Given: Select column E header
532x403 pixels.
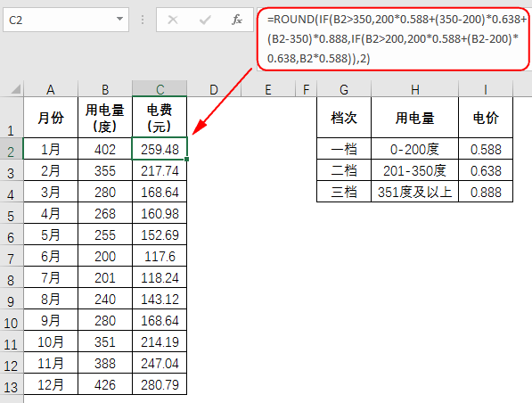Looking at the screenshot, I should point(268,89).
